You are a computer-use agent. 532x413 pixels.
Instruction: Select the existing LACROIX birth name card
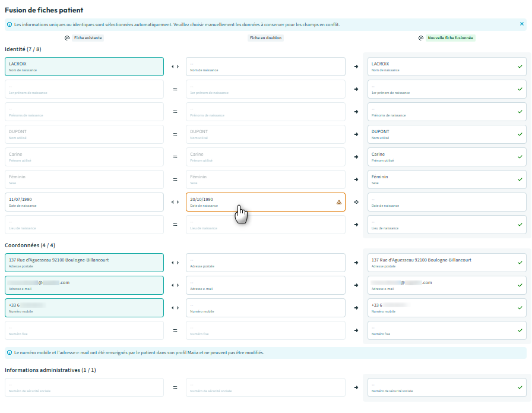point(84,67)
